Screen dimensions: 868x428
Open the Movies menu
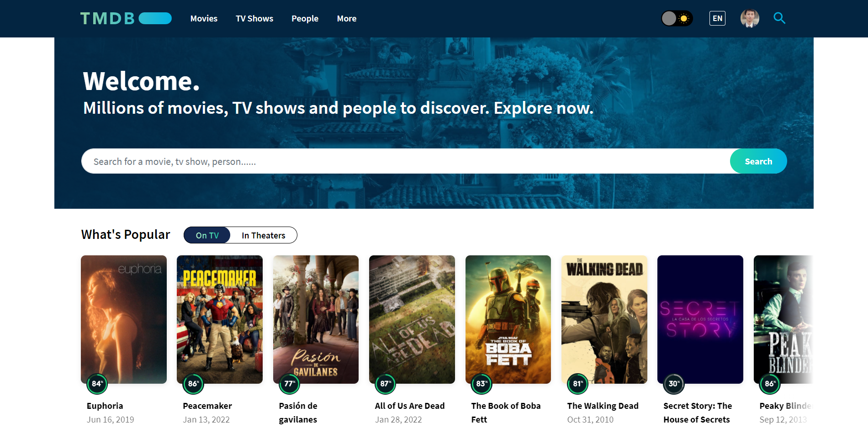204,19
